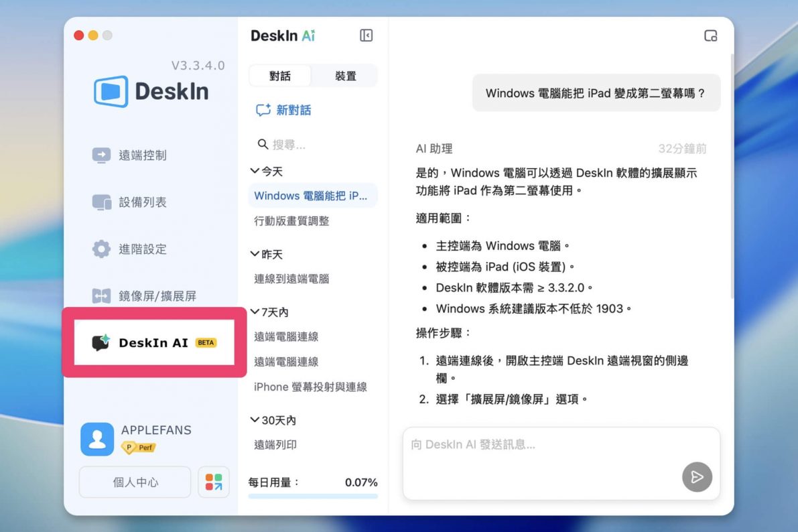
Task: Collapse the conversation sidebar panel icon
Action: coord(366,36)
